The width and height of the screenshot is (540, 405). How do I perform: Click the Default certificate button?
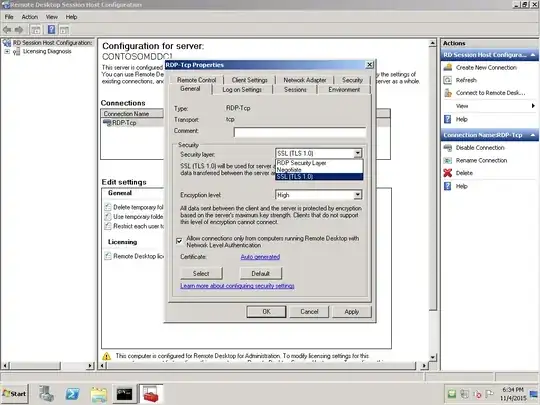[261, 273]
